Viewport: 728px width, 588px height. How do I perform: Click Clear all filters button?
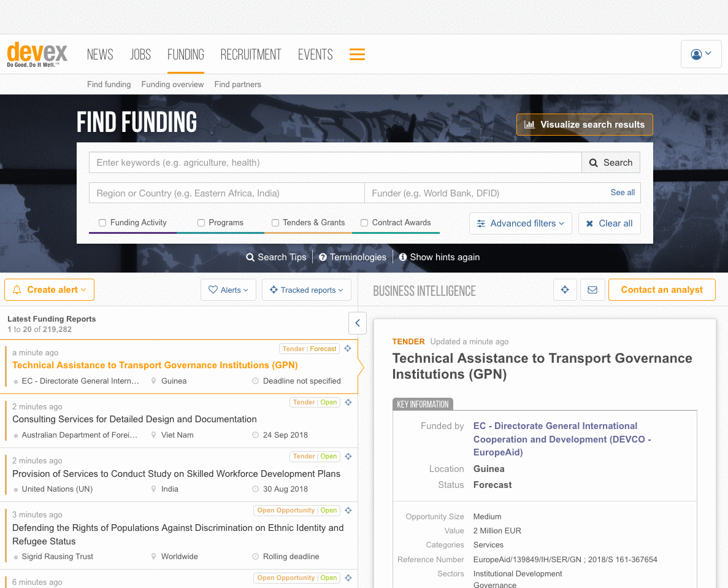(x=609, y=223)
